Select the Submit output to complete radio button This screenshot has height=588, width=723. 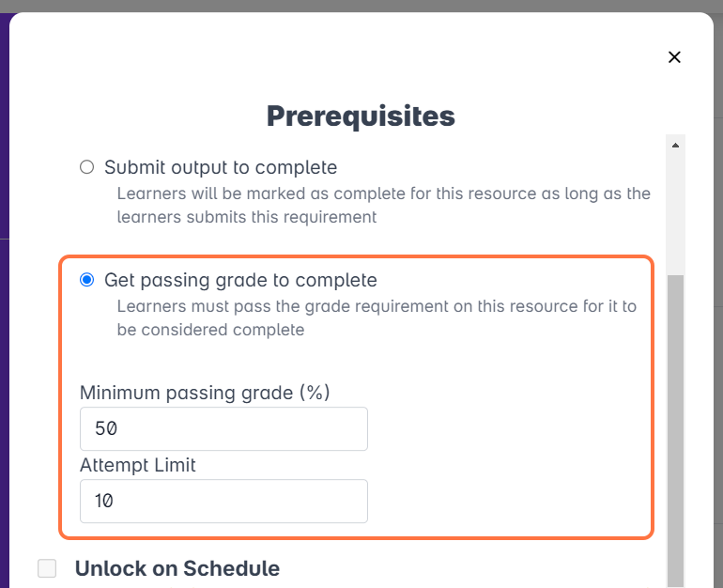click(x=87, y=167)
